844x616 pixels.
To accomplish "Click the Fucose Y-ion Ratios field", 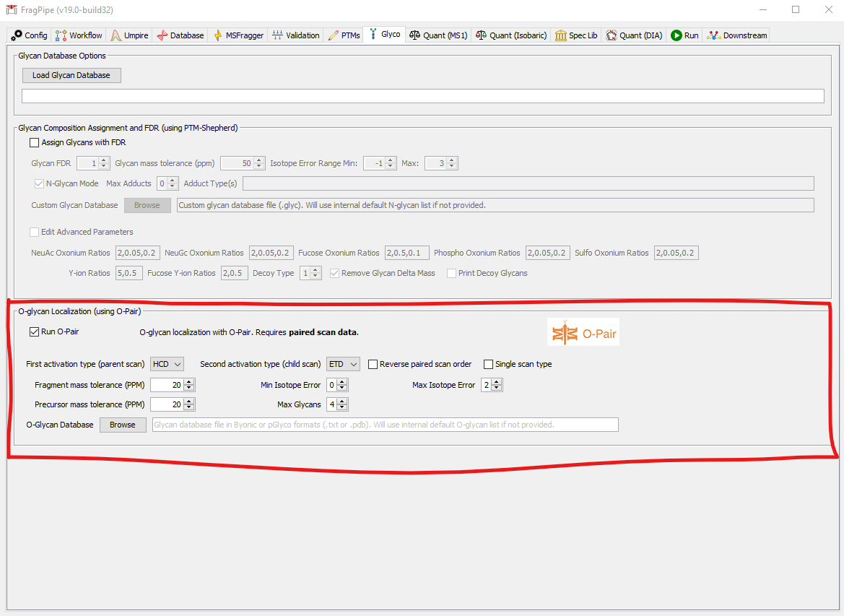I will [x=235, y=274].
